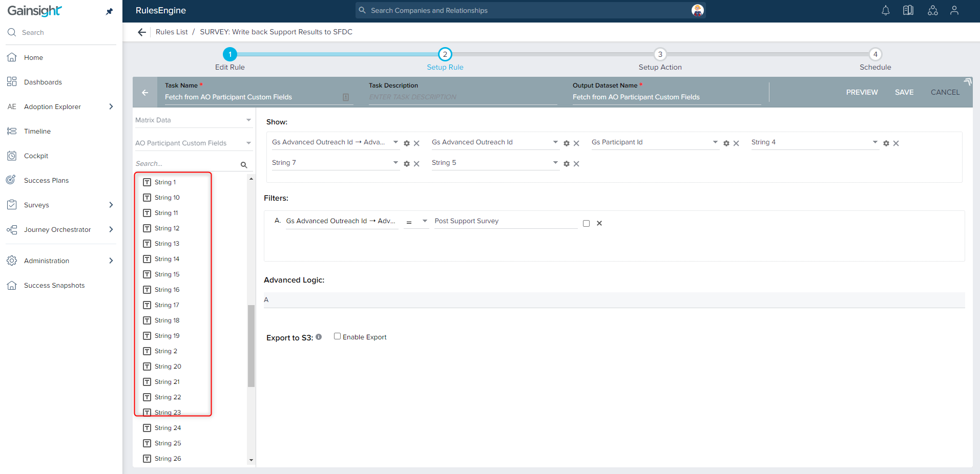Click the community people icon
Screen dimensions: 980x474
click(x=933, y=10)
